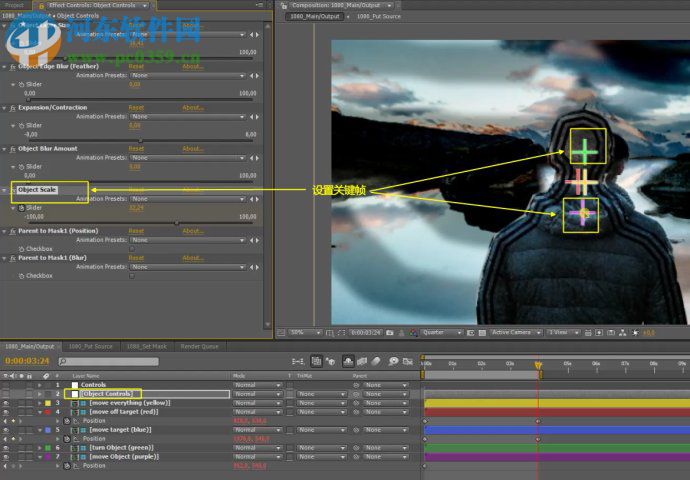Enable frame blending icon in timeline
The image size is (690, 480).
362,362
